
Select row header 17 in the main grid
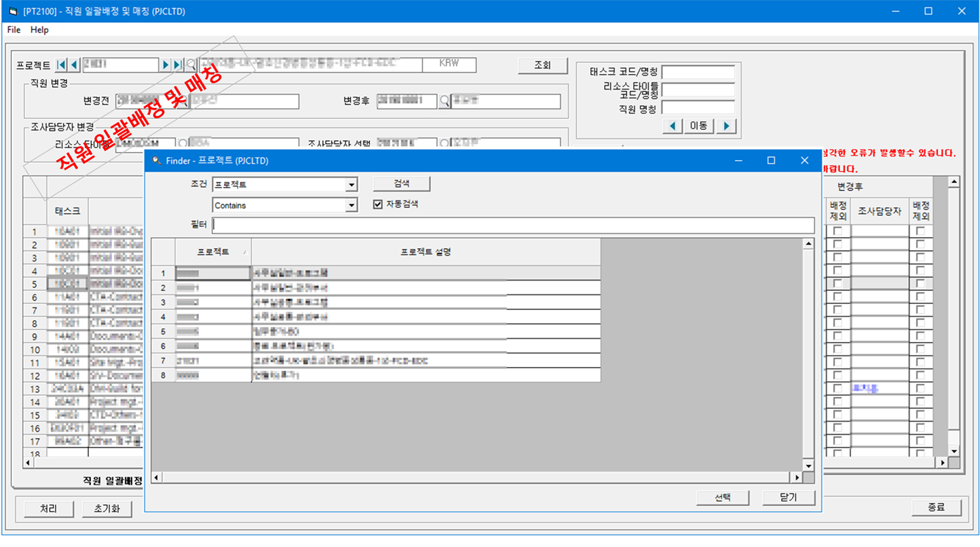coord(35,441)
